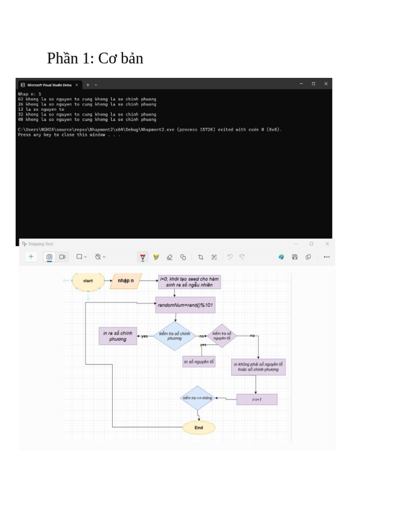Click the New snip plus button
This screenshot has height=532, width=399.
pyautogui.click(x=31, y=257)
